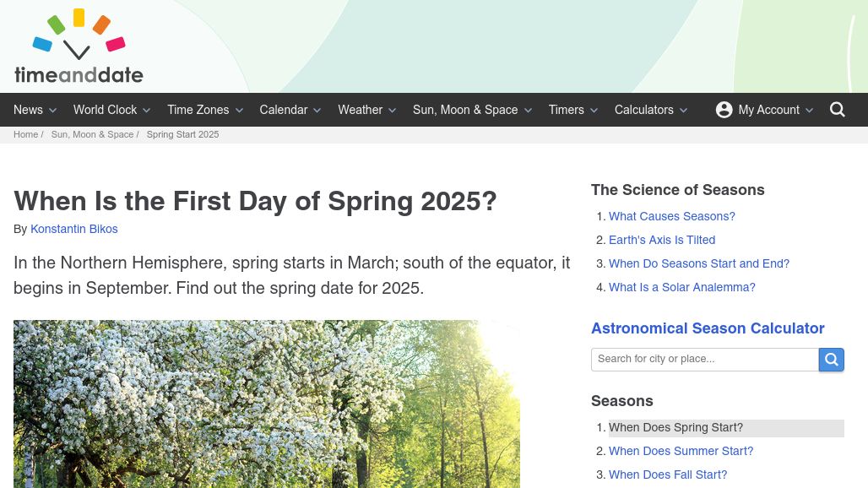This screenshot has width=868, height=488.
Task: Open author Konstantin Bikos link
Action: coord(74,229)
